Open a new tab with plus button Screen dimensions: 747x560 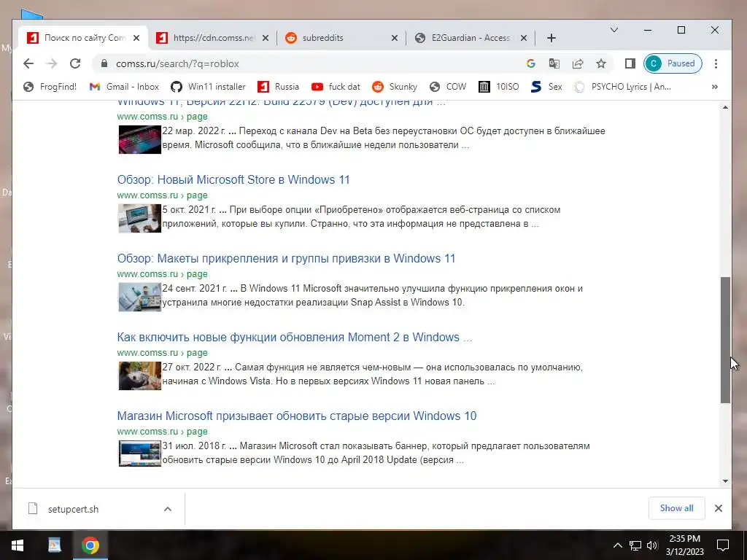click(x=551, y=38)
